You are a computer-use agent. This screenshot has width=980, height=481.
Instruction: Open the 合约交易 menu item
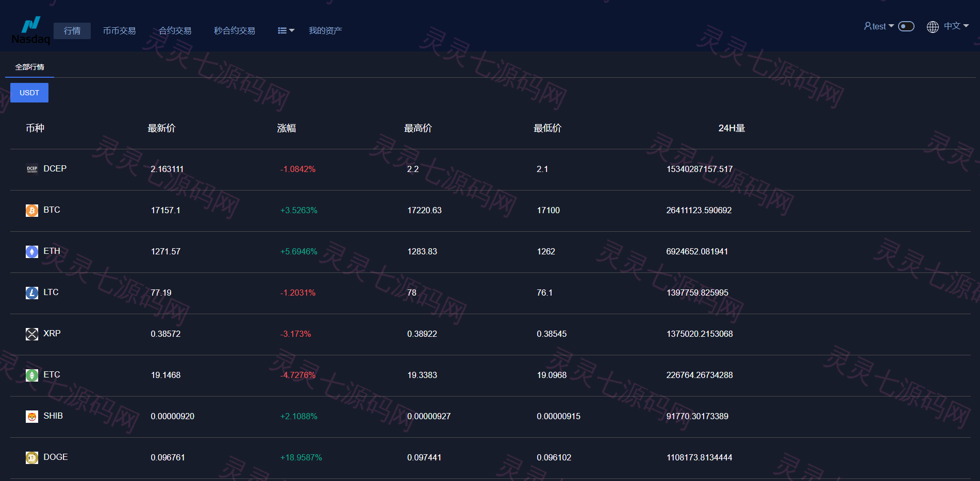point(175,31)
